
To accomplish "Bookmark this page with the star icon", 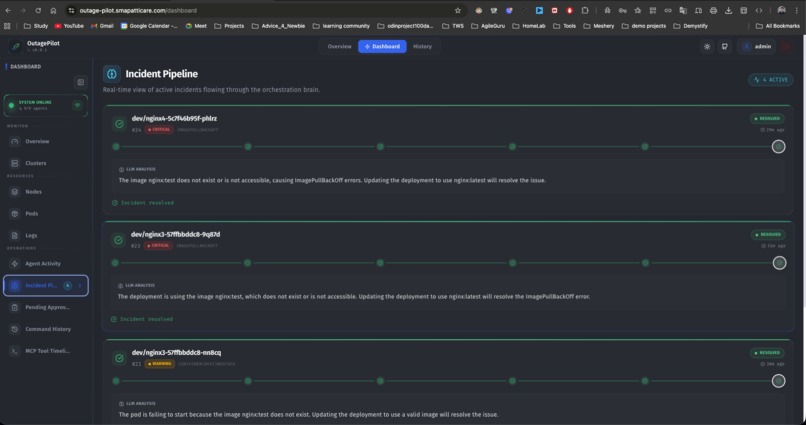I will (457, 10).
